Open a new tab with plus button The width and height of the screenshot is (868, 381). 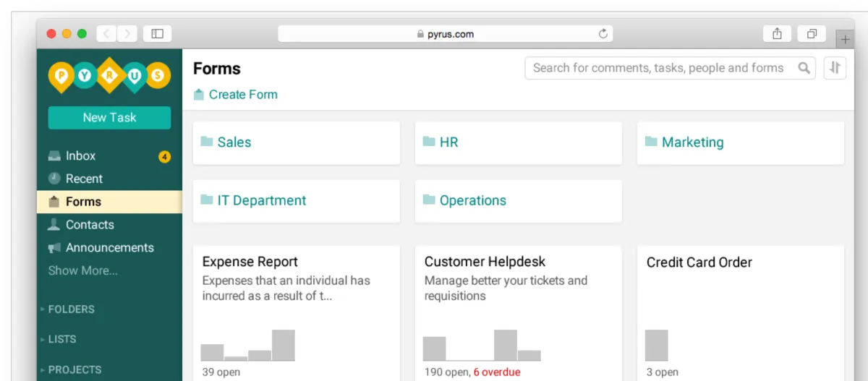click(845, 39)
